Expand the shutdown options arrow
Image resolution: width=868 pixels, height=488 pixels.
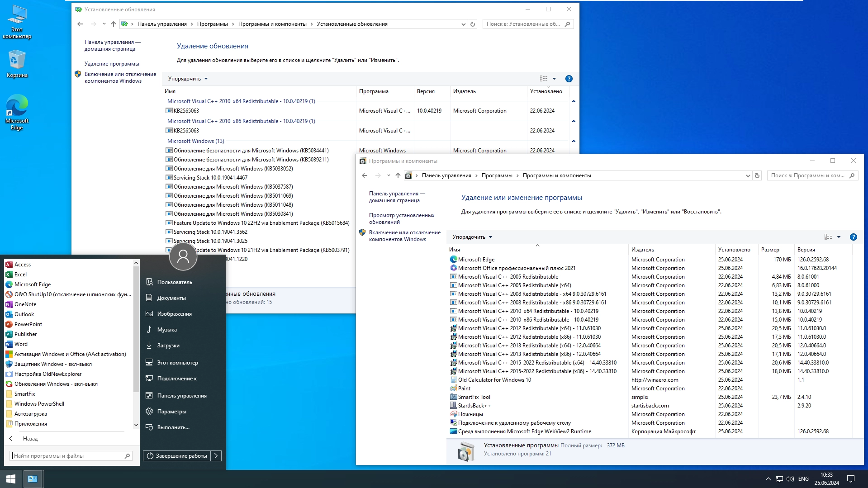tap(216, 455)
